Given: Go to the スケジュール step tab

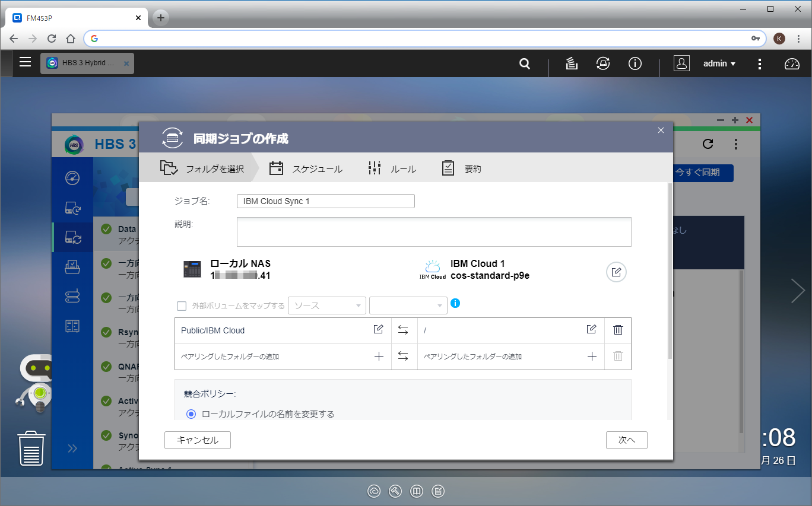Looking at the screenshot, I should pyautogui.click(x=306, y=168).
